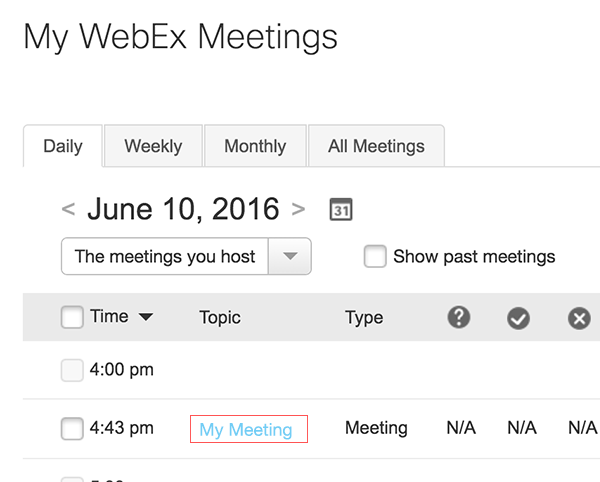Toggle Time column sort arrow
The width and height of the screenshot is (600, 482).
[x=146, y=317]
